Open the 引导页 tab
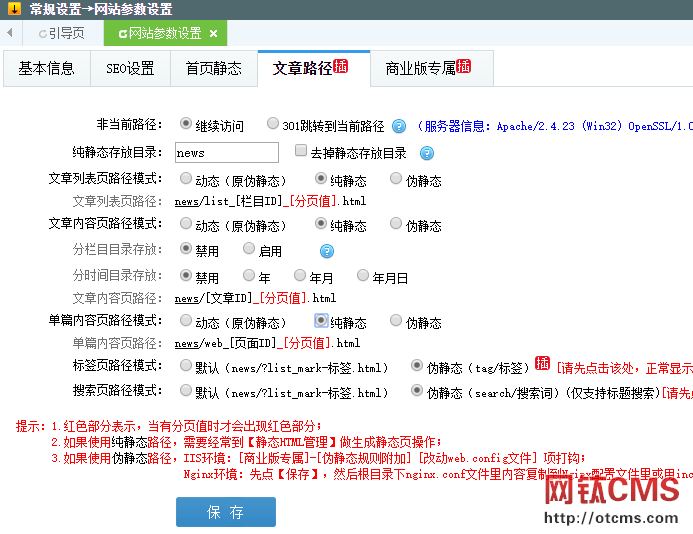The height and width of the screenshot is (534, 693). coord(62,33)
